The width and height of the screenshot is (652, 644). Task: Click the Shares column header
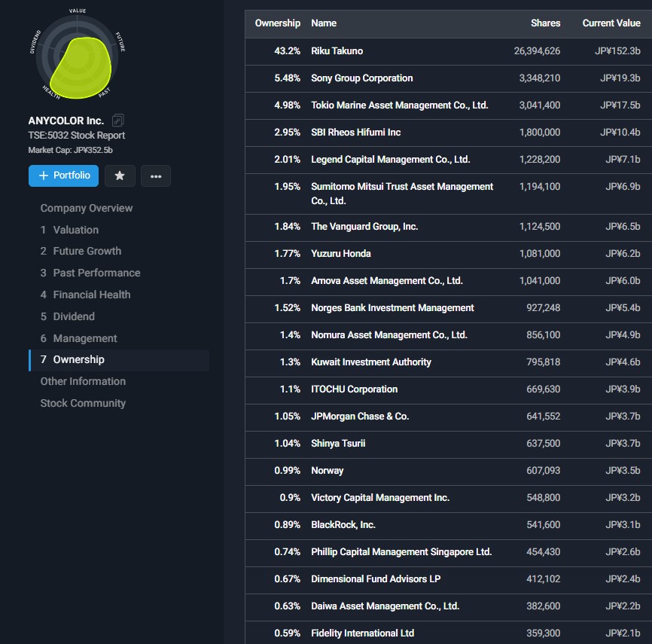click(x=545, y=23)
